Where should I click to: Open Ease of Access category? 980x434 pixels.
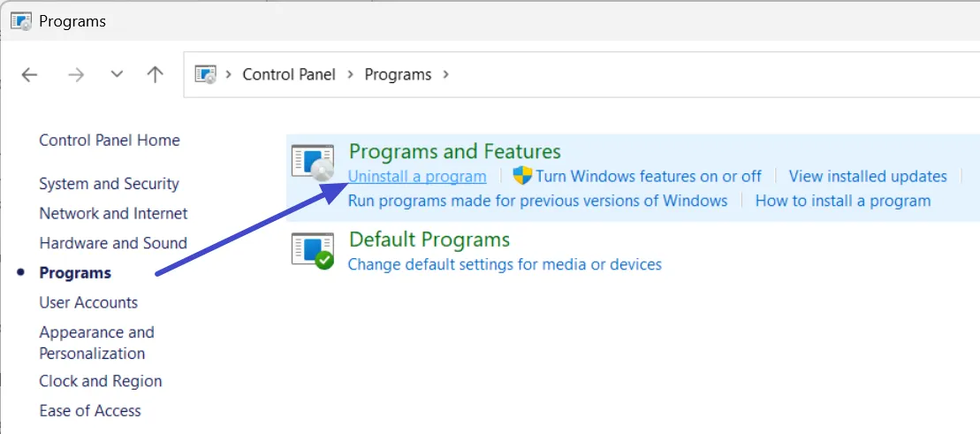90,411
